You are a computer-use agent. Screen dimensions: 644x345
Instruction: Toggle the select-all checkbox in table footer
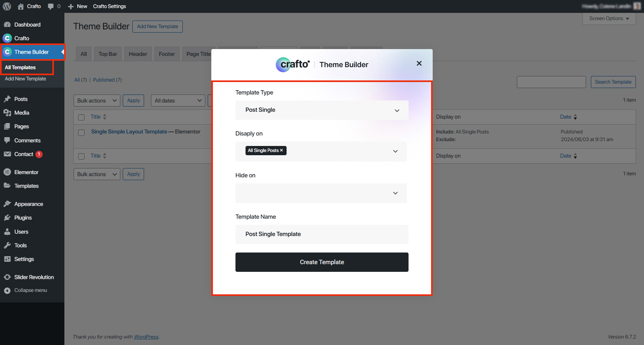pos(81,156)
